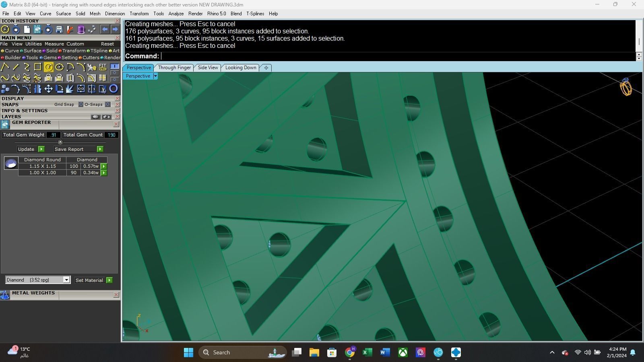Show hidden system tray icons chevron

coord(552,352)
